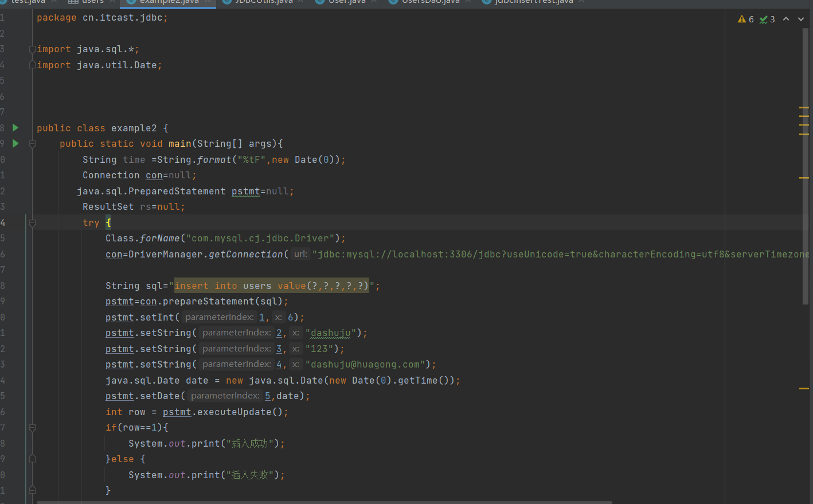
Task: Collapse the import java.sql block fold marker
Action: point(32,49)
